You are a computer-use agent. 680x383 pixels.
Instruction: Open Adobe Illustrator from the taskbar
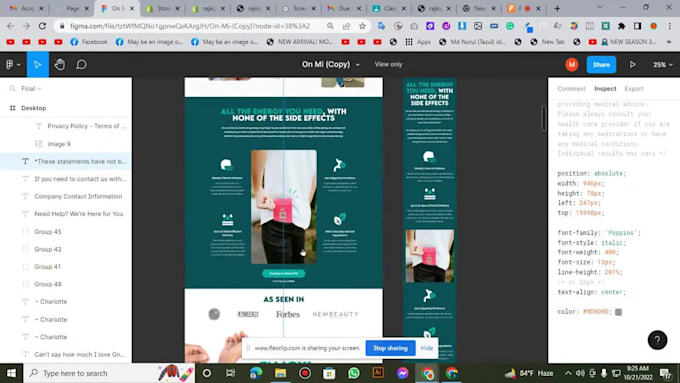point(378,373)
